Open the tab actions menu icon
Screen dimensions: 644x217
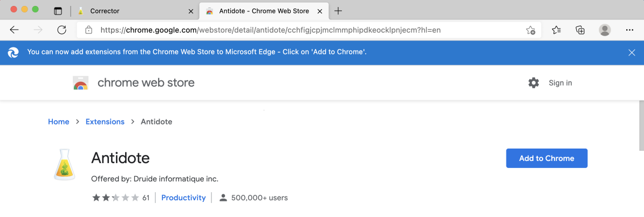coord(58,11)
